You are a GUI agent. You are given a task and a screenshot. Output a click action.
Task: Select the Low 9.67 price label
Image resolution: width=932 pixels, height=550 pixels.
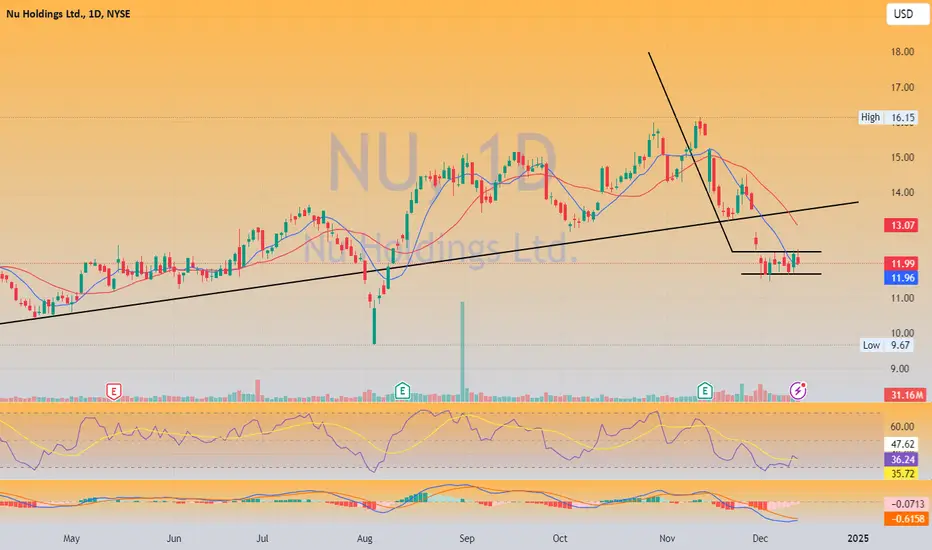[888, 345]
